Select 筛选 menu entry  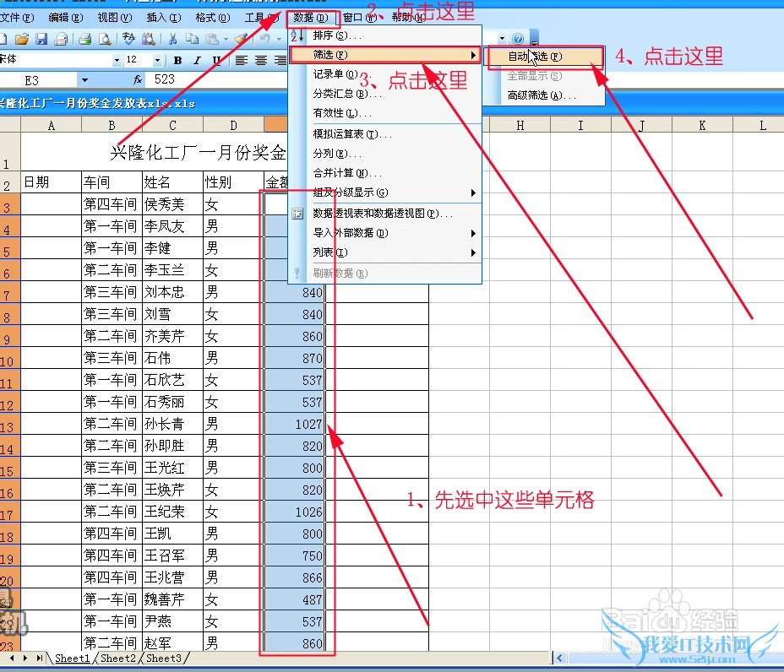coord(385,55)
